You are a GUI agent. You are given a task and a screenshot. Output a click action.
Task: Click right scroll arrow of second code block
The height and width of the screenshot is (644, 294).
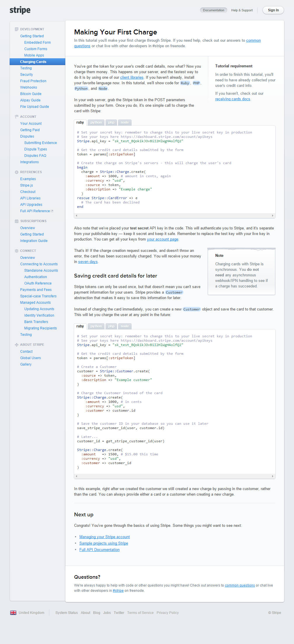click(273, 476)
